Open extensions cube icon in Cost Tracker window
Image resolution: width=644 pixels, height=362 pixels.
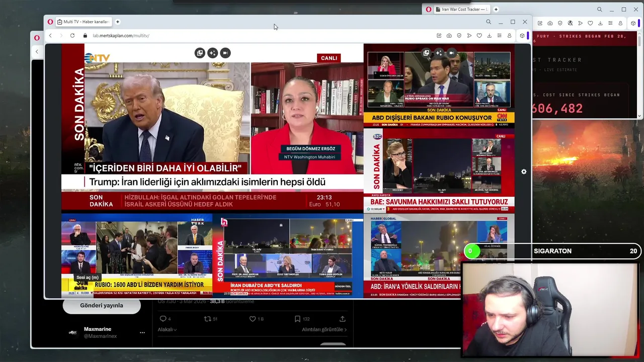coord(633,23)
